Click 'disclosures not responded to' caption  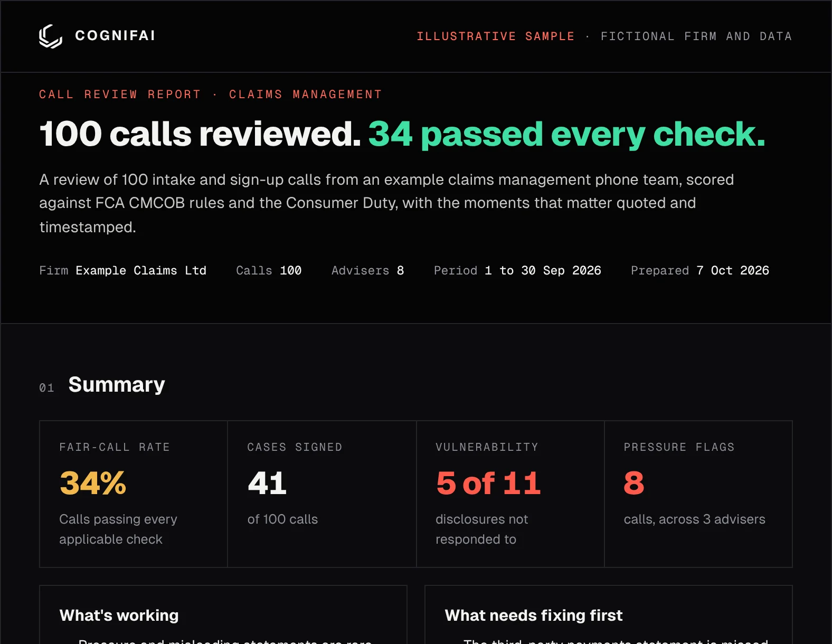tap(481, 529)
